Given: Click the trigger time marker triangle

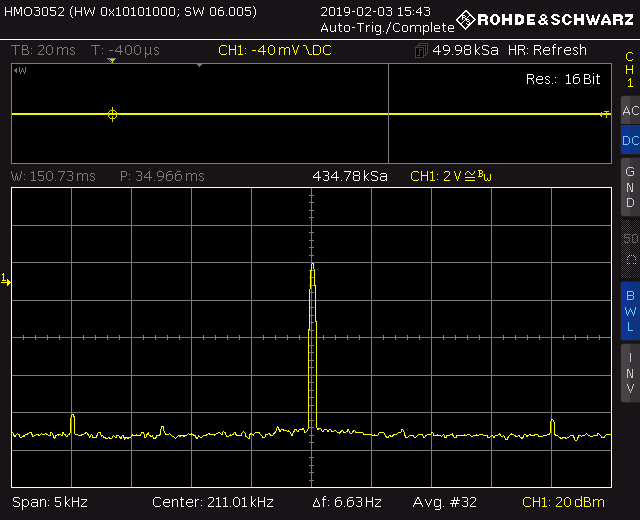Looking at the screenshot, I should tap(112, 61).
